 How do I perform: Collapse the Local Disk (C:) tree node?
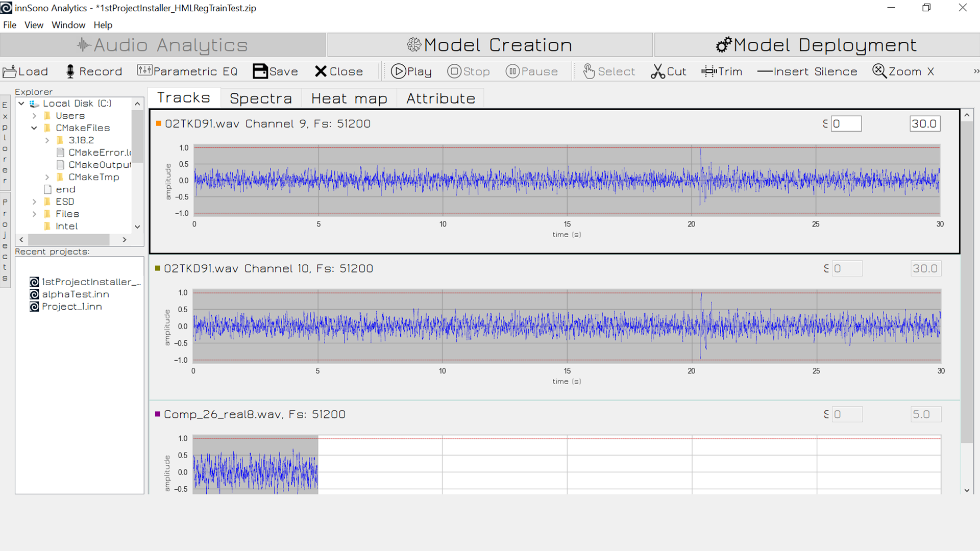[21, 104]
